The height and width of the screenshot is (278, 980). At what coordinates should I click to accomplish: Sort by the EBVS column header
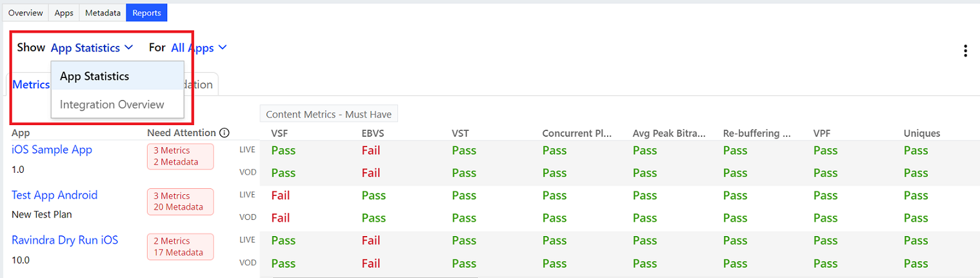pos(372,134)
